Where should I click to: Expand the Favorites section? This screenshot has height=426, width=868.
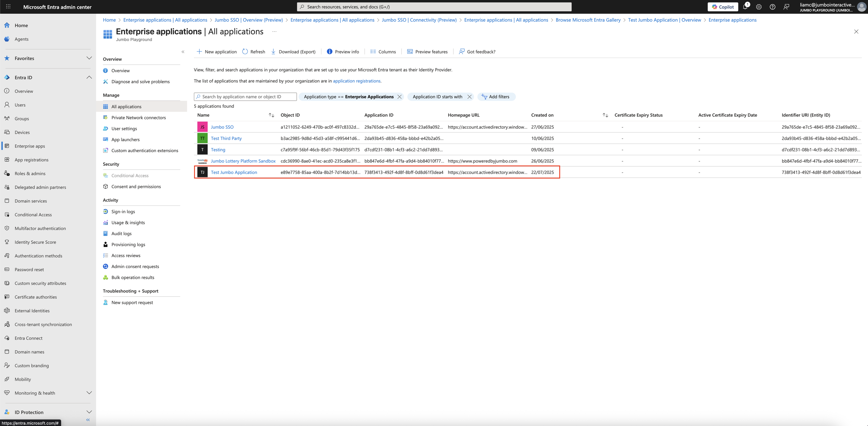pos(89,58)
